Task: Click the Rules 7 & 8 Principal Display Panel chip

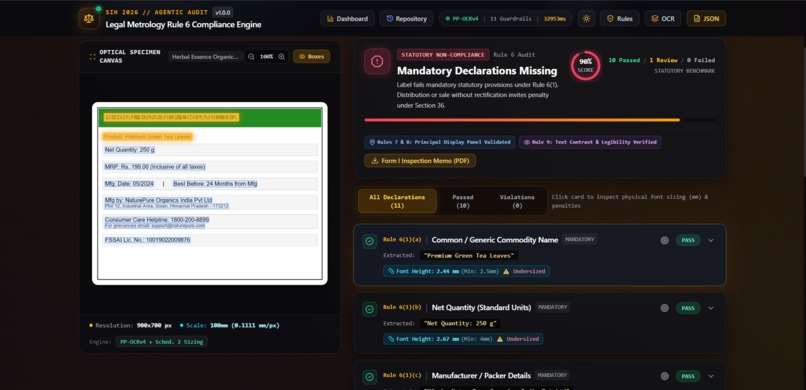Action: (439, 142)
